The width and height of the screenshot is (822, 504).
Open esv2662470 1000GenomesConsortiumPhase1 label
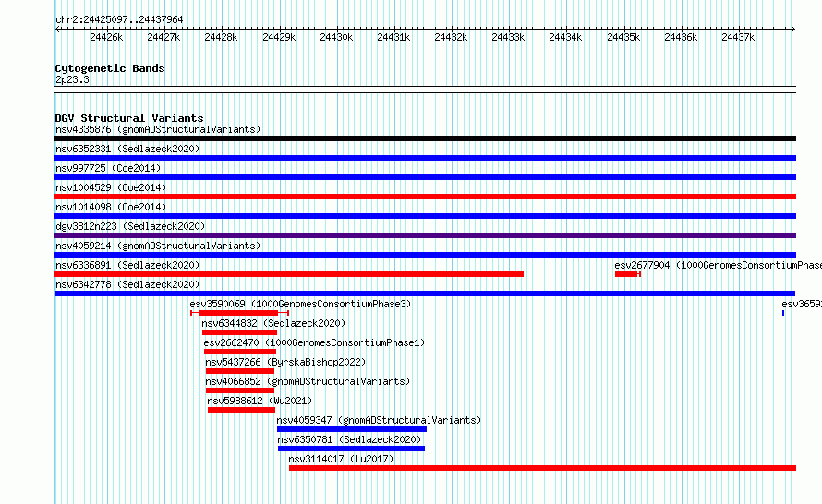[x=314, y=342]
